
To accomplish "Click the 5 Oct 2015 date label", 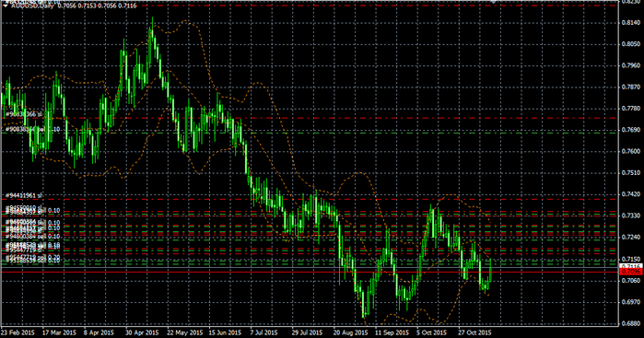I will pyautogui.click(x=431, y=332).
